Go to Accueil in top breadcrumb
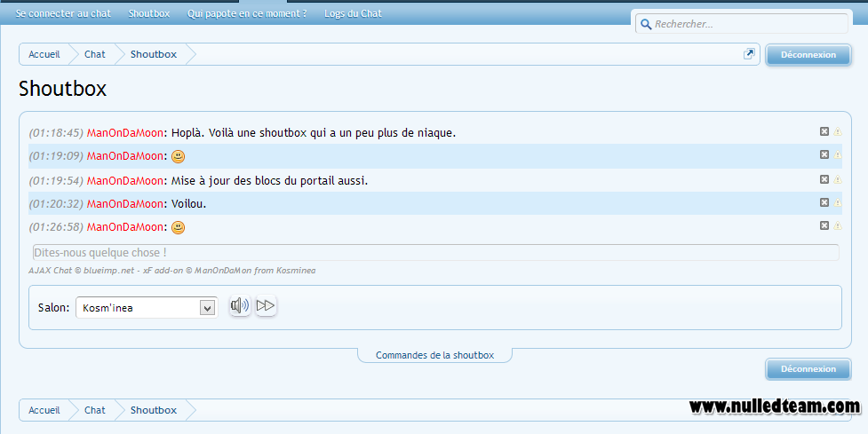868x434 pixels. 44,54
